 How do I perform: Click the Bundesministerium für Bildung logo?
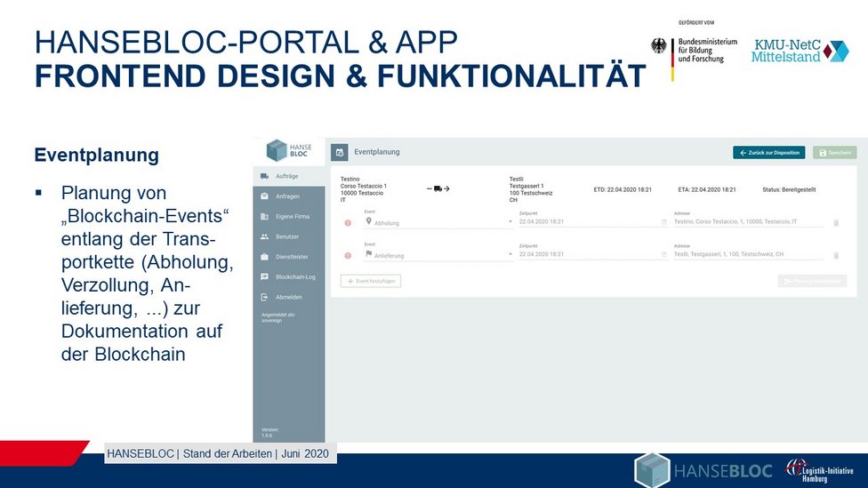pos(695,51)
